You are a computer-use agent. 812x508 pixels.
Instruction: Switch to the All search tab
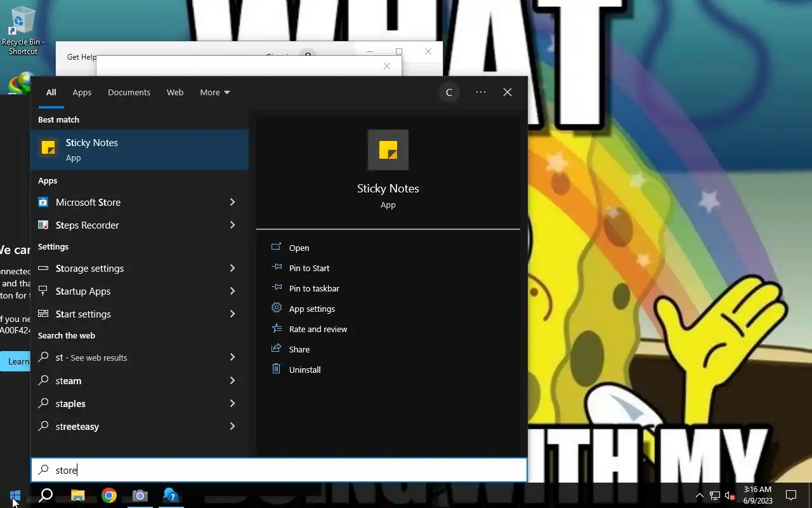click(x=51, y=93)
